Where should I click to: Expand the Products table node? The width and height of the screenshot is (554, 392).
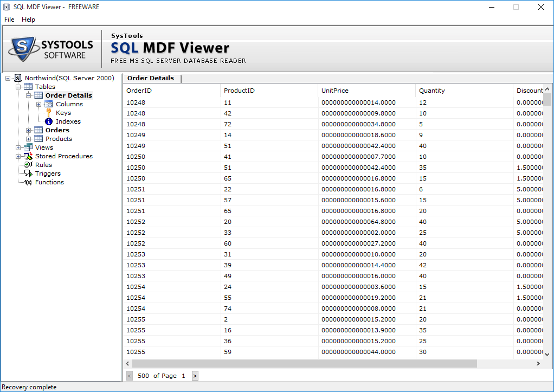(x=28, y=139)
